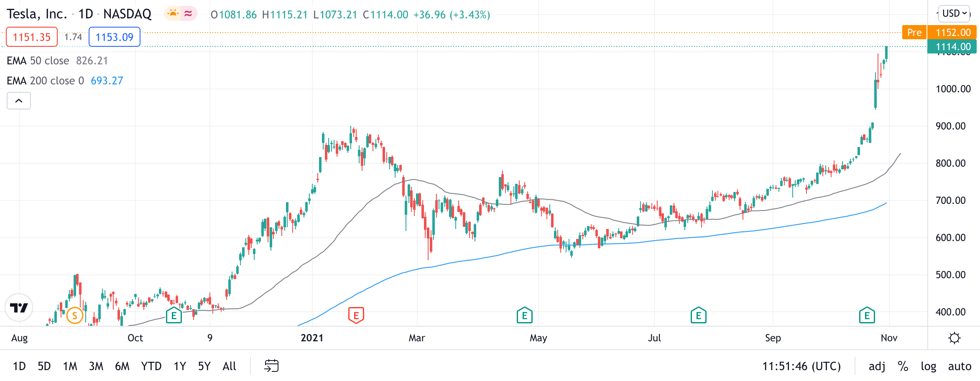Screen dimensions: 980x381
Task: Click the orange Pre 1152.00 price label
Action: [x=939, y=32]
